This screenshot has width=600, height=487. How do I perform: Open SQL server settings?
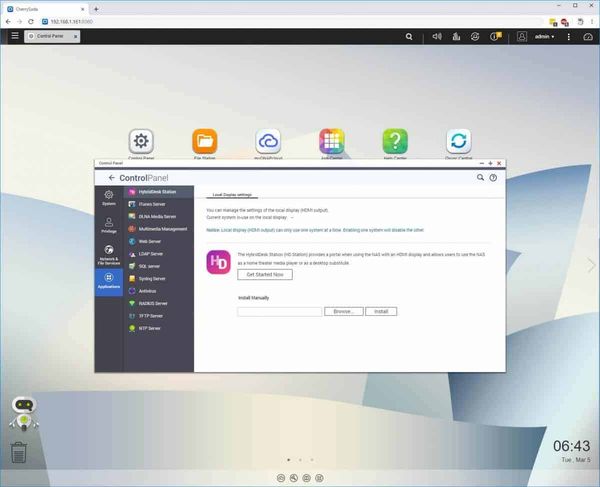click(x=159, y=266)
